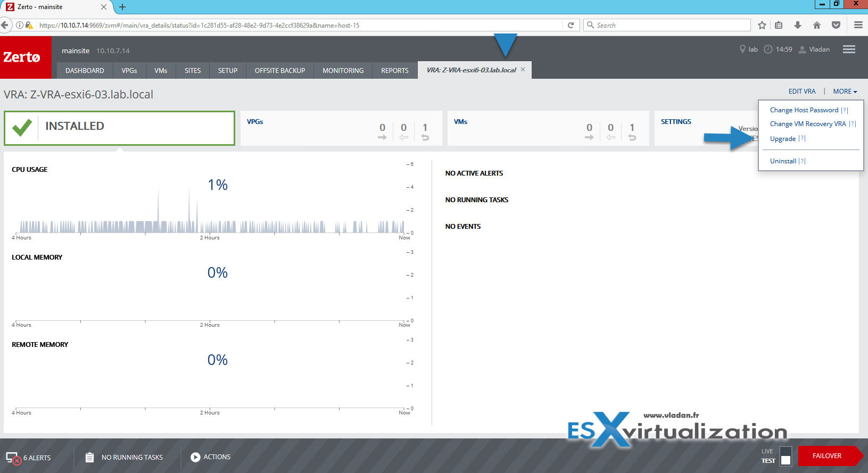The height and width of the screenshot is (473, 868).
Task: Click help icon beside Change Host Password
Action: tap(845, 110)
